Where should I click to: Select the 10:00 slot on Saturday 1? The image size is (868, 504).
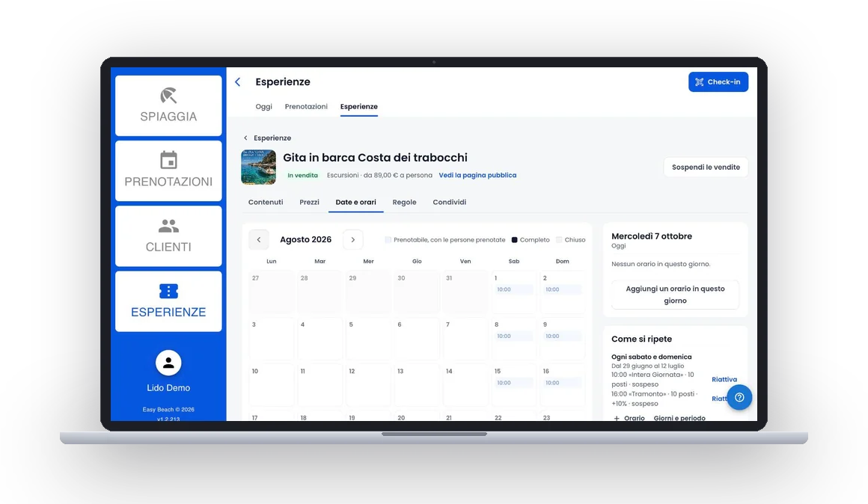coord(513,289)
